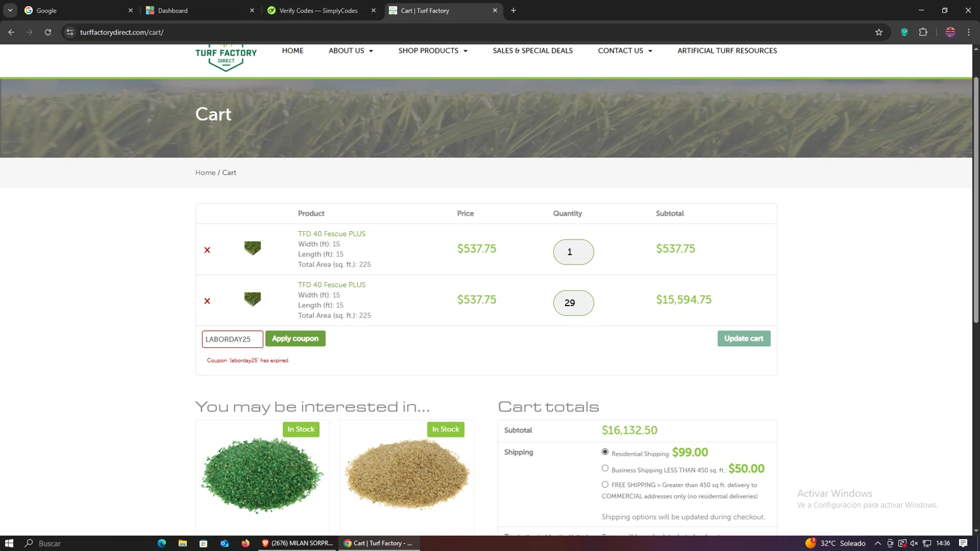The image size is (980, 551).
Task: Go to the HOME page
Action: pyautogui.click(x=293, y=51)
